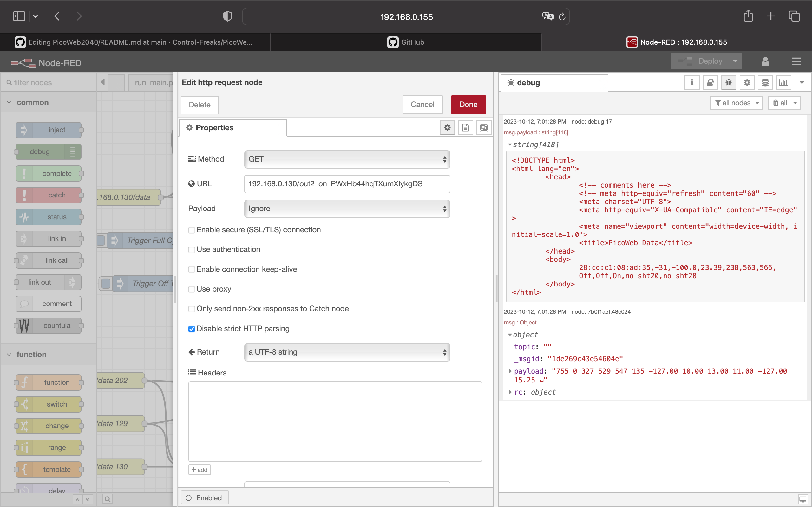Collapse the string[418] debug payload

tap(511, 144)
